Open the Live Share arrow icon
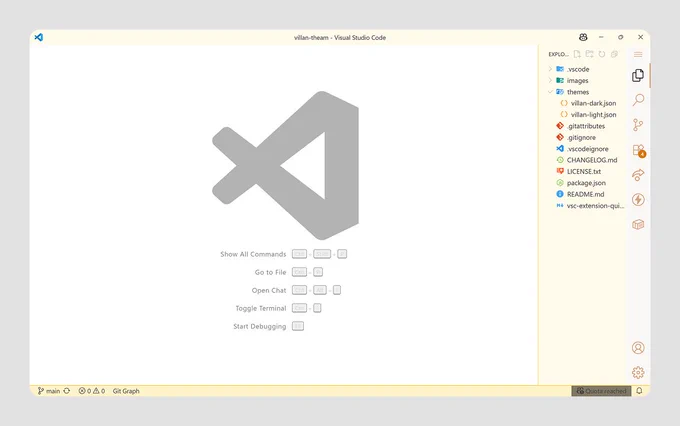The height and width of the screenshot is (426, 680). pyautogui.click(x=638, y=175)
